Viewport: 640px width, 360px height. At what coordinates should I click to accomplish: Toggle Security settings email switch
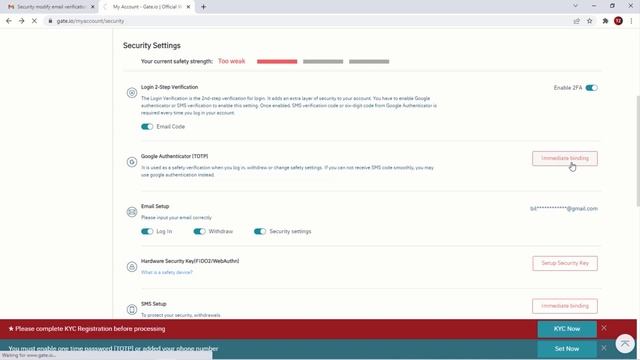tap(260, 231)
